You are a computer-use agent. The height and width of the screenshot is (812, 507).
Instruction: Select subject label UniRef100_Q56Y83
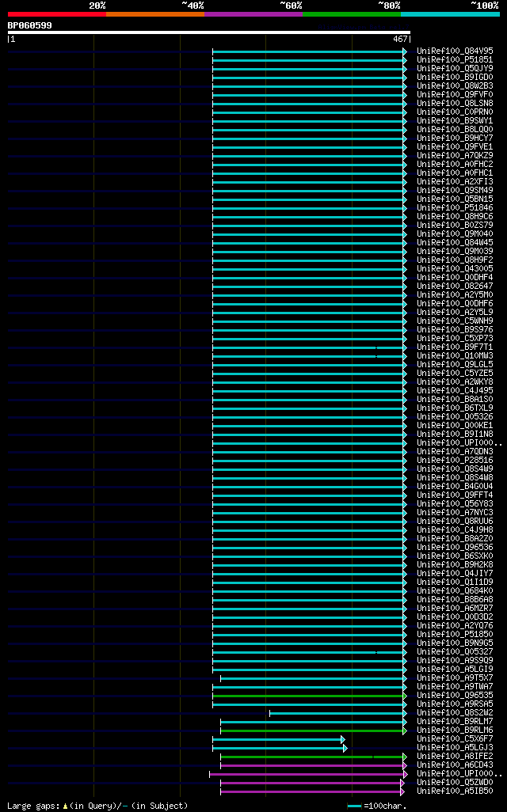(456, 504)
